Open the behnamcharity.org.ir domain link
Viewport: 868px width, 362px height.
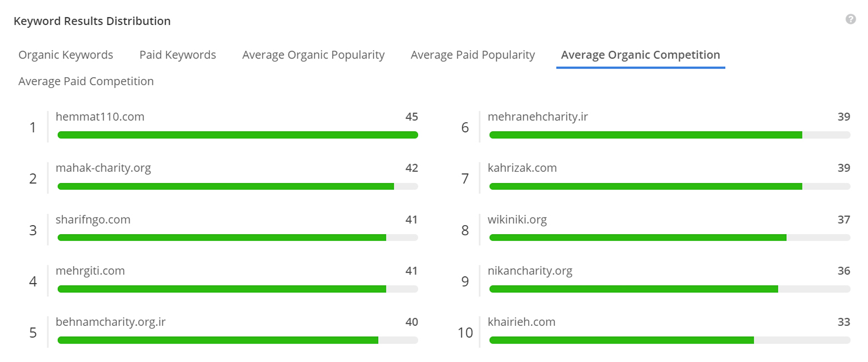(111, 322)
